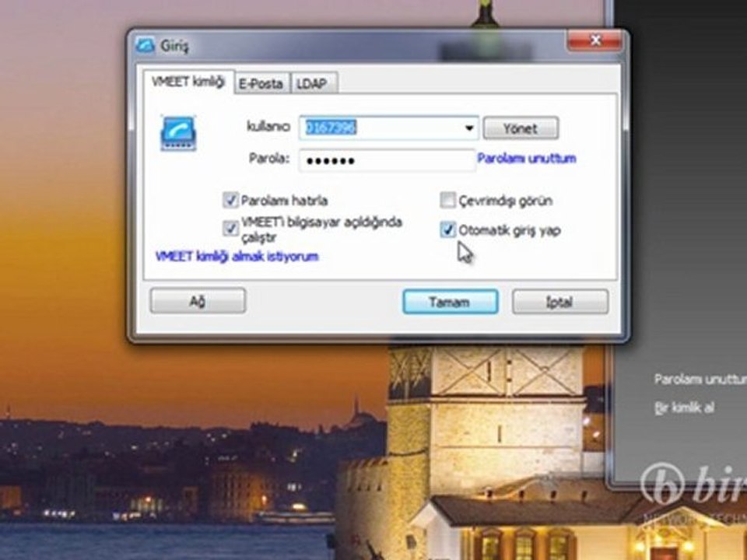747x560 pixels.
Task: Click Parolamı unuttum in background window
Action: (x=700, y=380)
